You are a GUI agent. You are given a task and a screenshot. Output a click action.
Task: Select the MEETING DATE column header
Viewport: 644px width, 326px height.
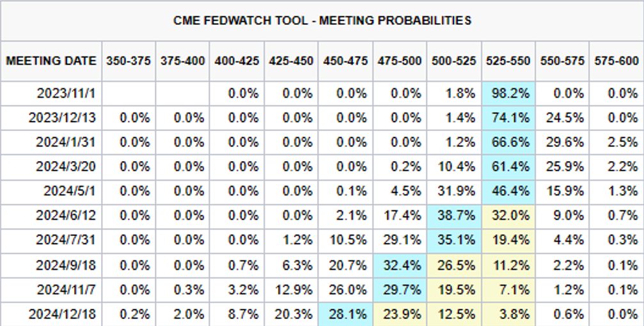[x=51, y=61]
